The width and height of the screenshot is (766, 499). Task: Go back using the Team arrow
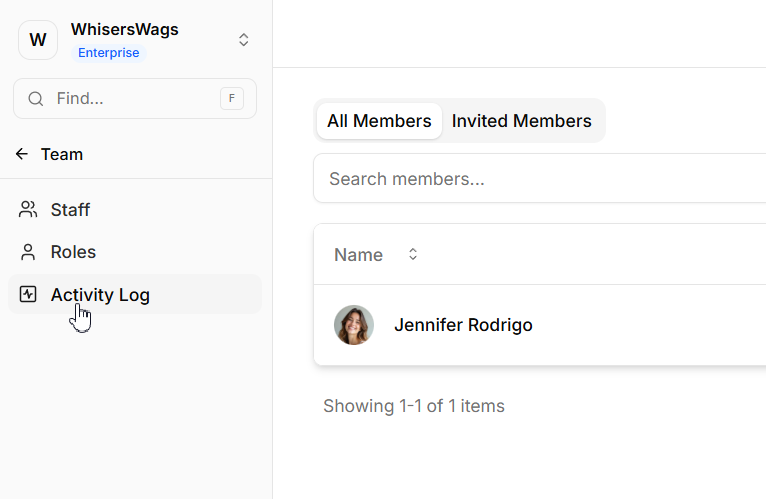[x=22, y=154]
